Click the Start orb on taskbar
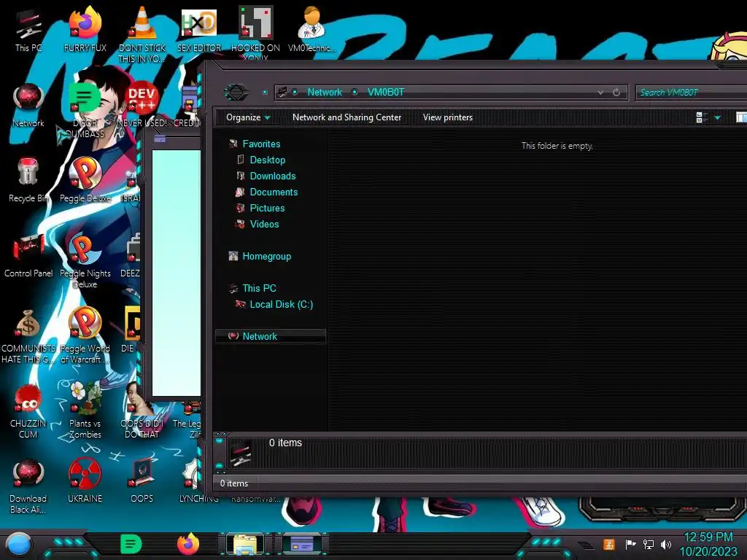 coord(19,545)
